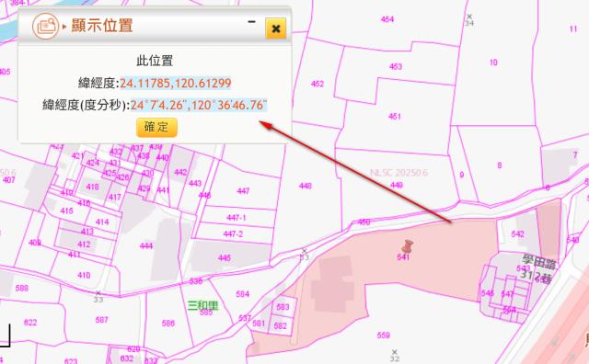The image size is (589, 364).
Task: Click the 學田路 312巷 road label
Action: click(537, 268)
